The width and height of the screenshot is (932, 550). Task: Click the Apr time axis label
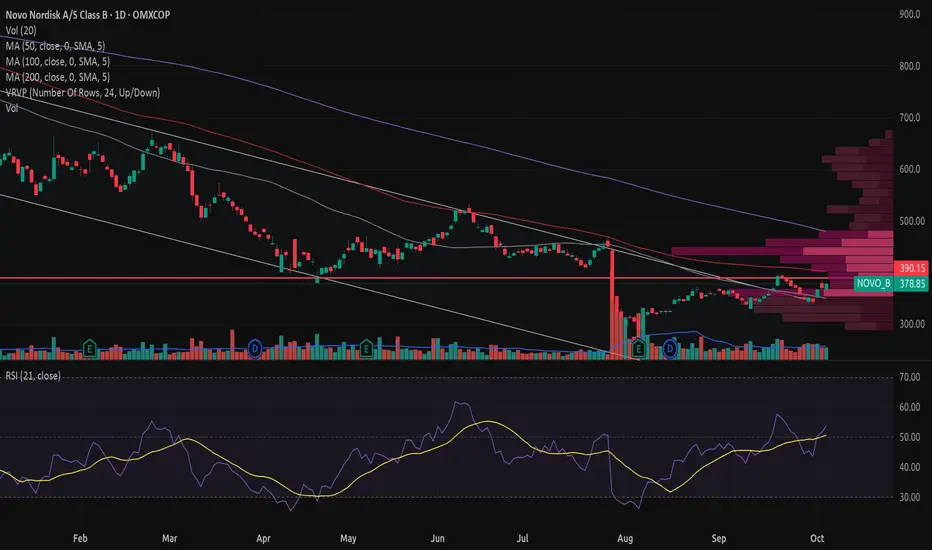pyautogui.click(x=263, y=538)
